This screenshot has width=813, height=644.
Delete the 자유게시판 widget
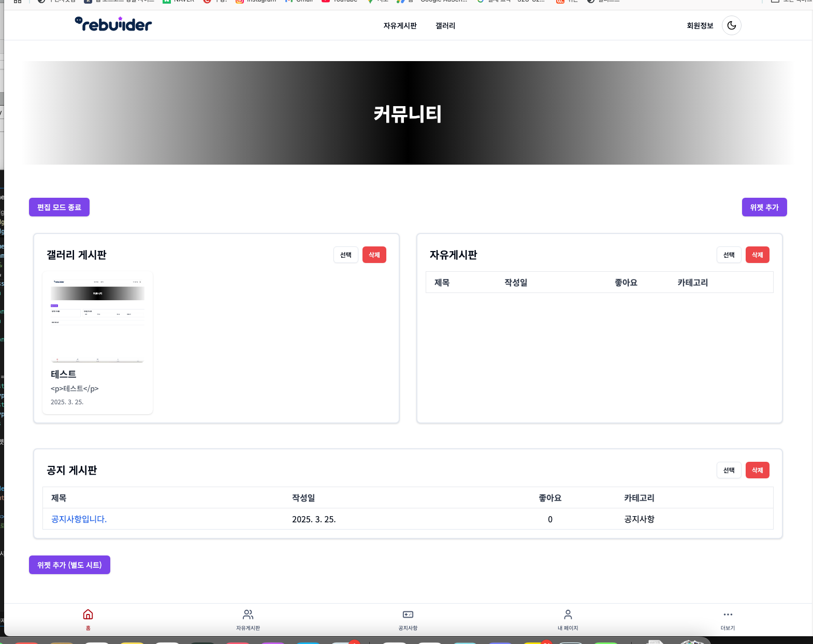758,255
